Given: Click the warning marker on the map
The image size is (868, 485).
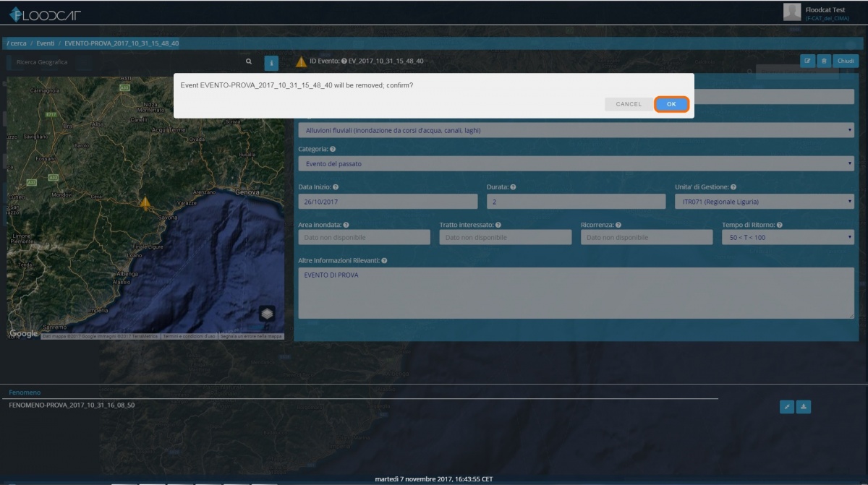Looking at the screenshot, I should click(x=145, y=202).
